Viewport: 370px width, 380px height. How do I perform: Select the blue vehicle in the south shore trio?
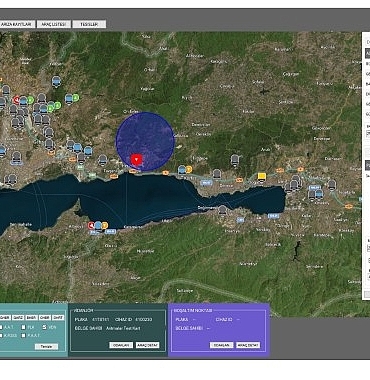(x=98, y=226)
